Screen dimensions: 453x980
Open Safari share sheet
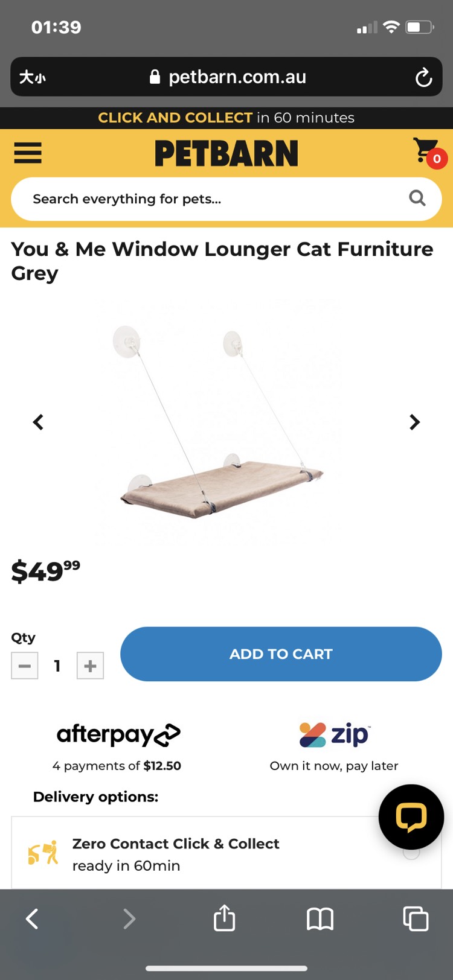225,918
